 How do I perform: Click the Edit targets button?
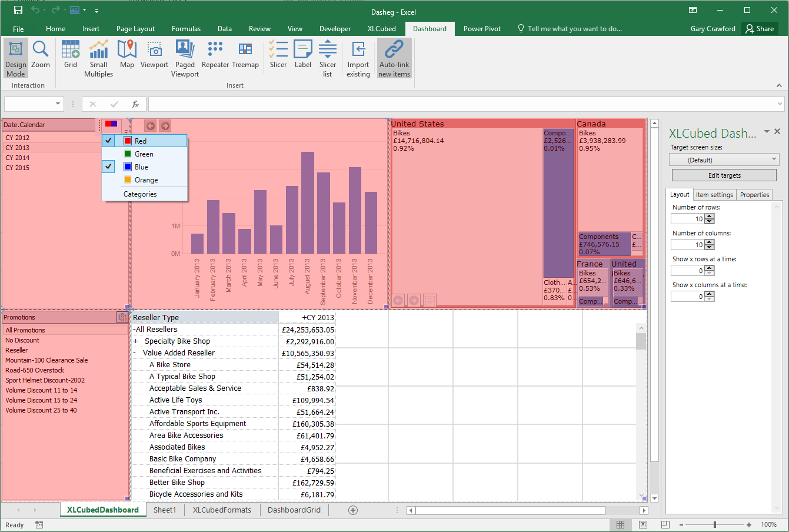(x=724, y=175)
